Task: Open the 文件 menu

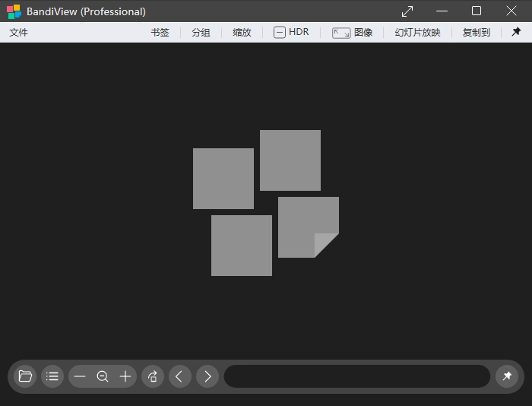Action: pos(19,32)
